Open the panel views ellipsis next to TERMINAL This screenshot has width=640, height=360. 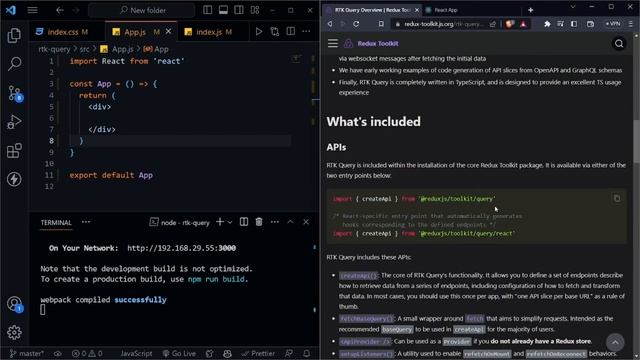pyautogui.click(x=86, y=222)
